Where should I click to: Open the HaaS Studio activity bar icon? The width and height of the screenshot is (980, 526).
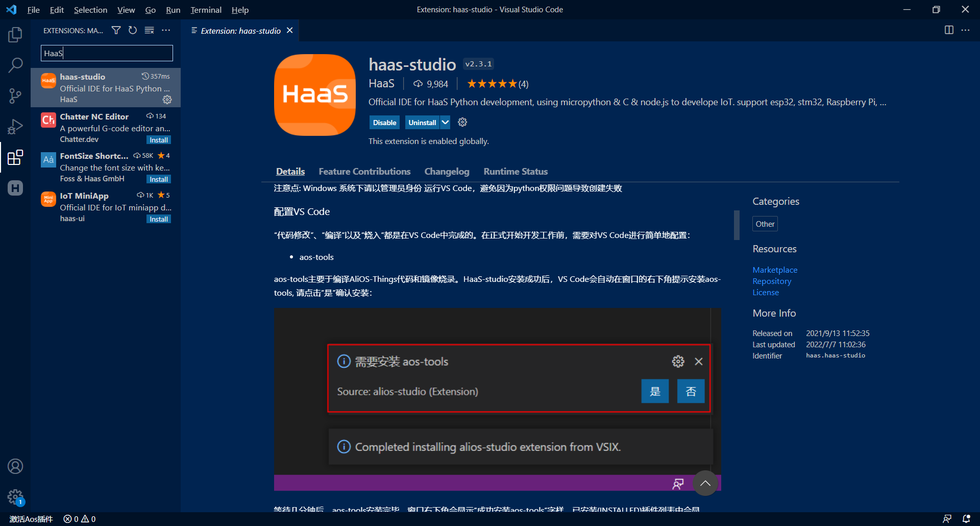[15, 188]
